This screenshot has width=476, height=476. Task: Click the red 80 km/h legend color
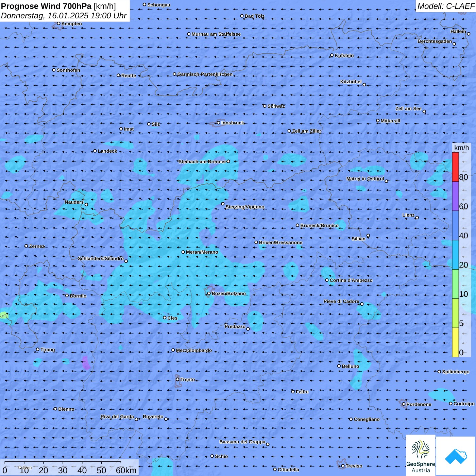click(455, 167)
